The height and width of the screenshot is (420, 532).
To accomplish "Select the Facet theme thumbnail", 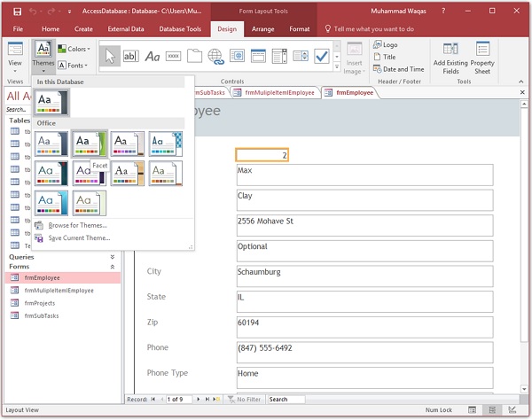I will pyautogui.click(x=89, y=144).
